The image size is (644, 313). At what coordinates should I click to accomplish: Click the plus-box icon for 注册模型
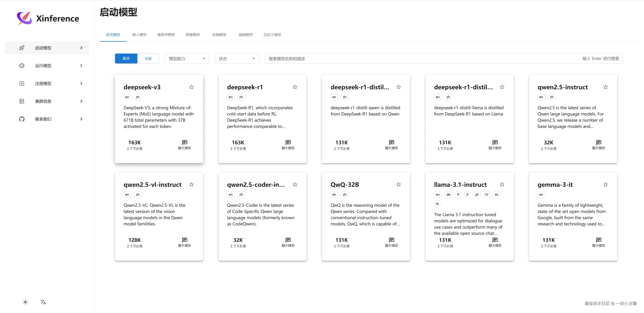(x=22, y=83)
